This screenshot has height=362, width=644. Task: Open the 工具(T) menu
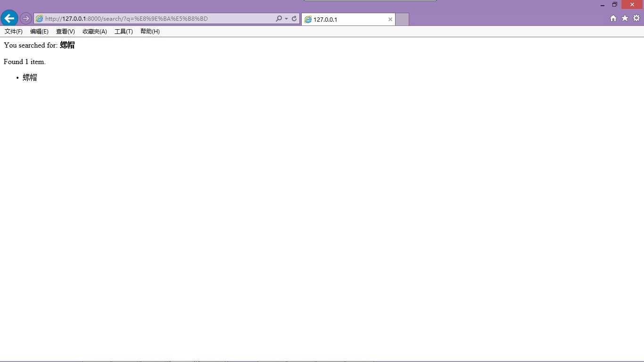coord(124,32)
